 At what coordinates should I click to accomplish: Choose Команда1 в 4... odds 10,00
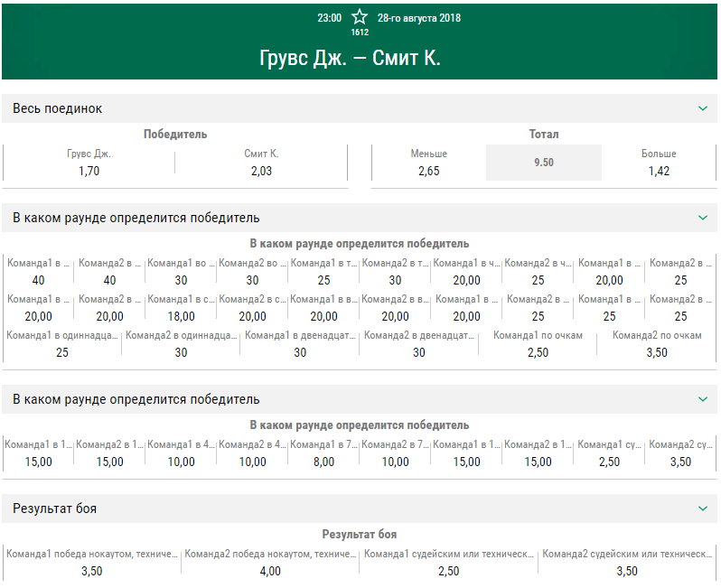click(x=181, y=453)
